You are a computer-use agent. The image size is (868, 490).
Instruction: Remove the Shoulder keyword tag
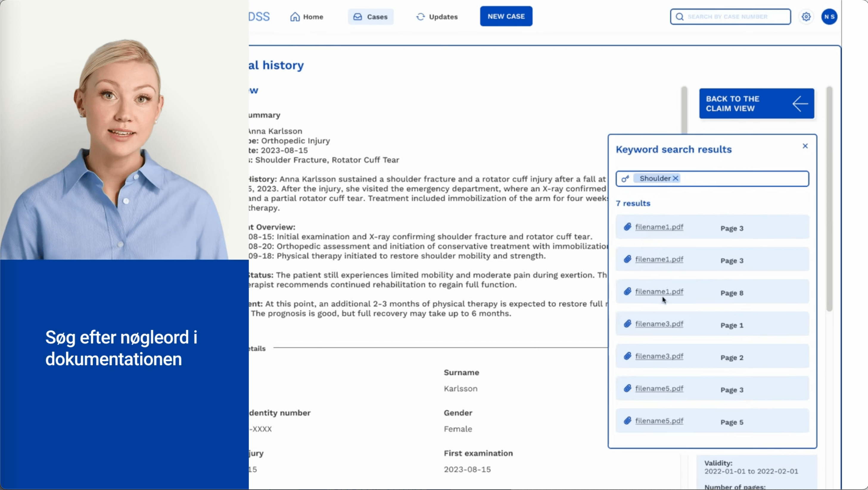(675, 179)
